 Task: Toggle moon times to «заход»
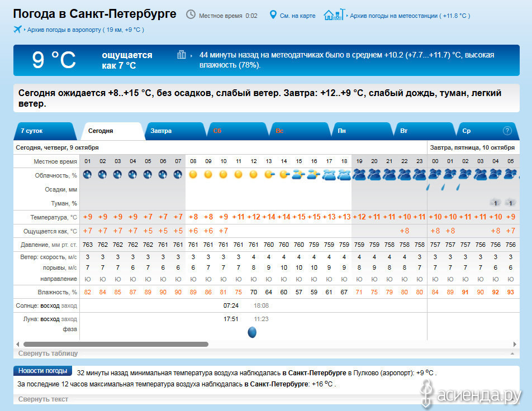[x=70, y=319]
